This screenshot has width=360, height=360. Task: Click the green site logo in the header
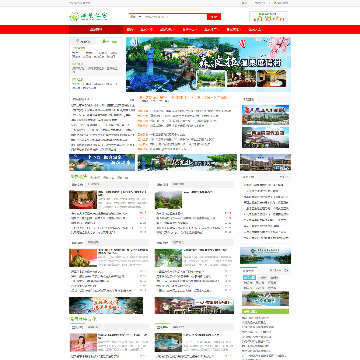click(x=88, y=16)
